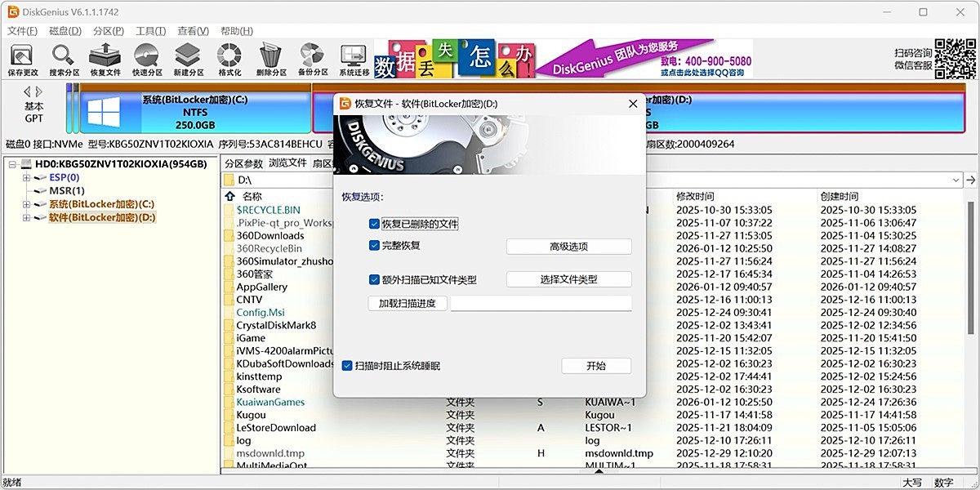Open the D:\ path dropdown arrow
The image size is (980, 490).
(955, 179)
